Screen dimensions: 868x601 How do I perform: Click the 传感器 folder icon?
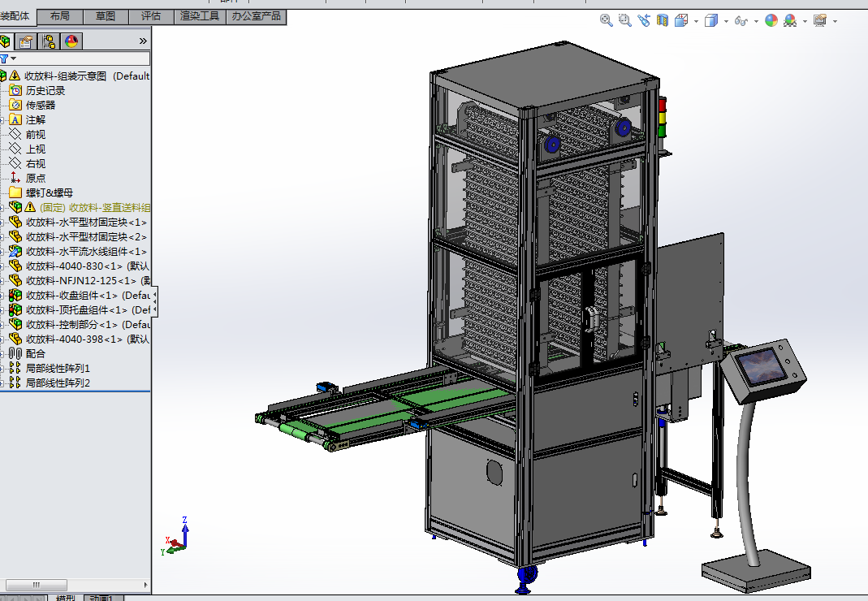coord(15,105)
